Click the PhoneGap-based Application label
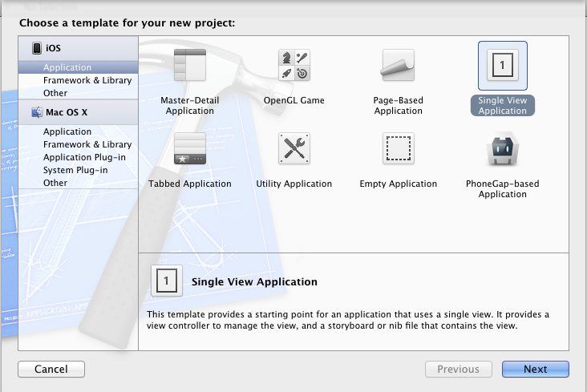 pos(502,188)
